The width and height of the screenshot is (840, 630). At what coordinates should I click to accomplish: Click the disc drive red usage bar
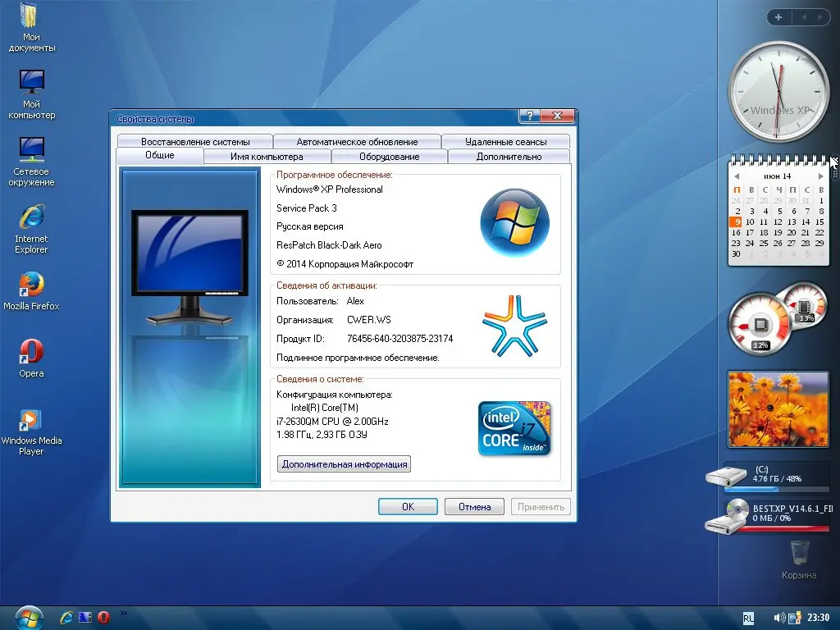[783, 529]
